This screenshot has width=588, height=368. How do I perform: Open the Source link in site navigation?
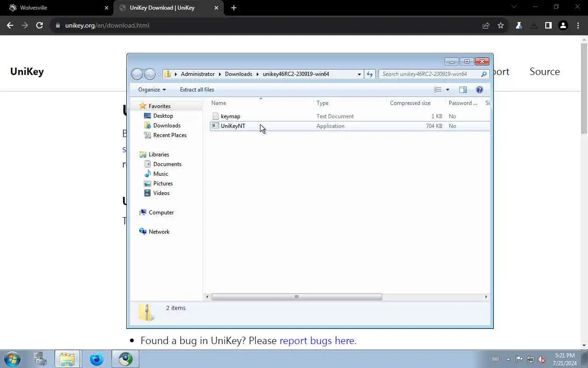tap(545, 71)
